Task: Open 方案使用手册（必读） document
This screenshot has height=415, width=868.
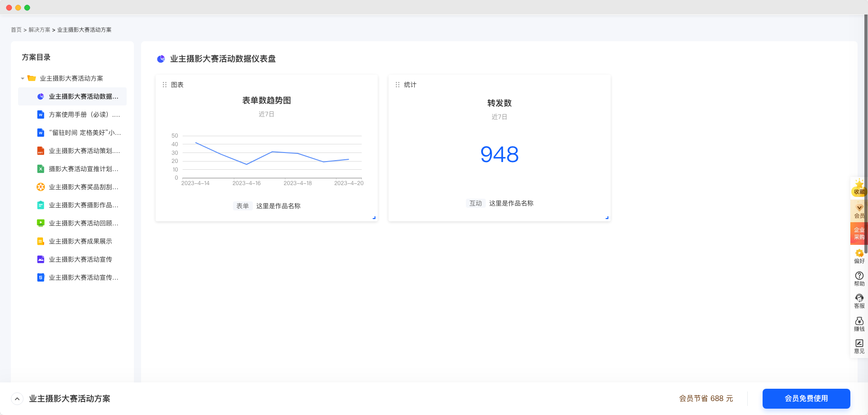Action: click(x=84, y=114)
